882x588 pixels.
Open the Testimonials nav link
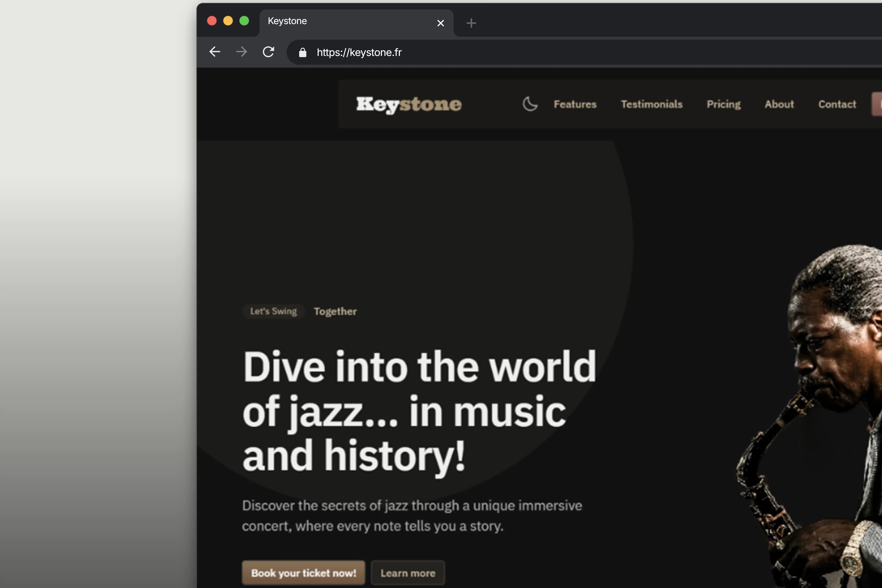click(x=651, y=104)
